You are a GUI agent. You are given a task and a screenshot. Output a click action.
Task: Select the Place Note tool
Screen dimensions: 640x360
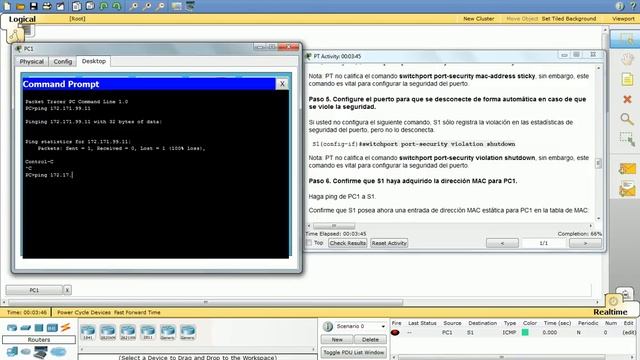(627, 79)
